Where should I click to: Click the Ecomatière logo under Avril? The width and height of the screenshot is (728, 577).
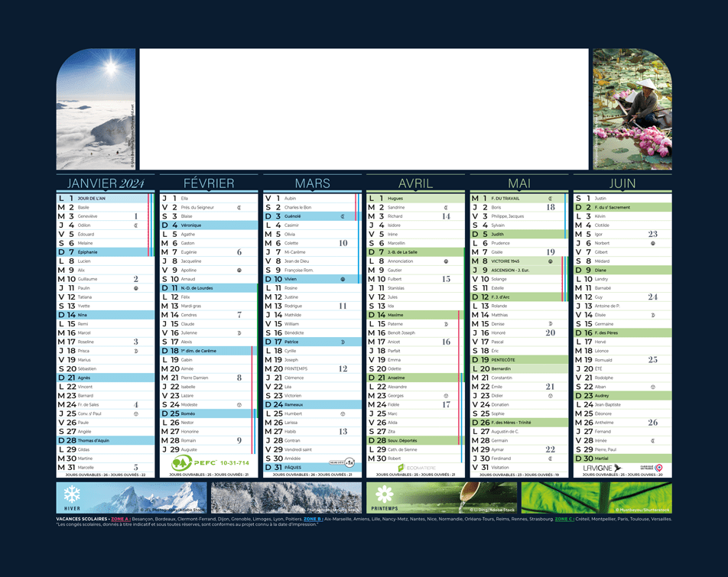415,467
